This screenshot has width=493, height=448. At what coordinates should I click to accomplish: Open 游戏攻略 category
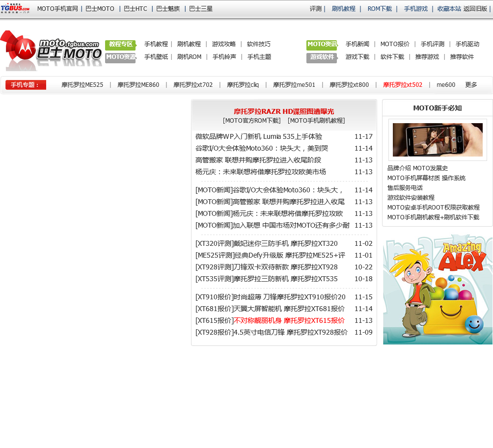pyautogui.click(x=223, y=44)
